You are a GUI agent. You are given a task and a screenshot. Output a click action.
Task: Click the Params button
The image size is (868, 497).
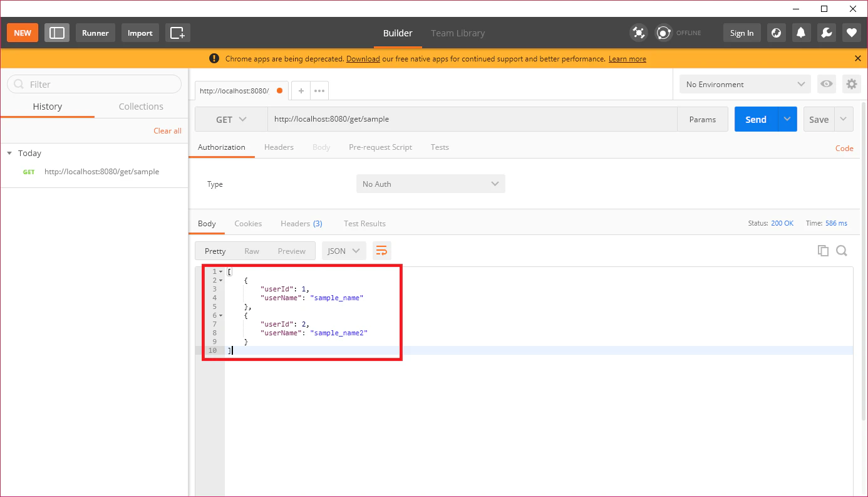click(702, 119)
